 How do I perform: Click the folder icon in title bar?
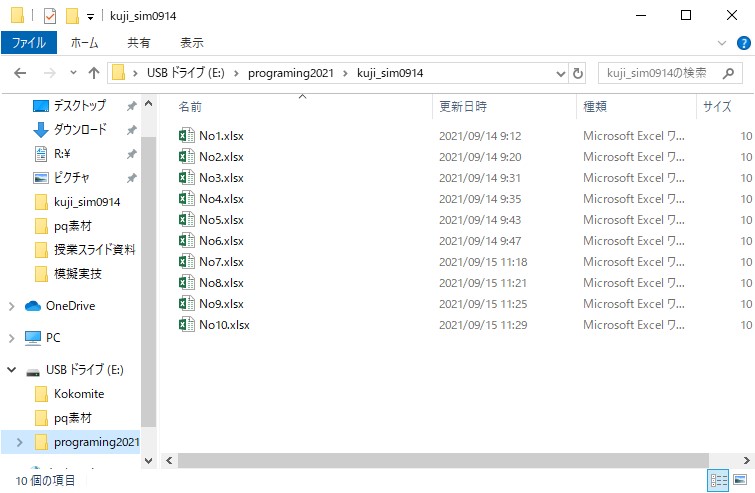(17, 16)
